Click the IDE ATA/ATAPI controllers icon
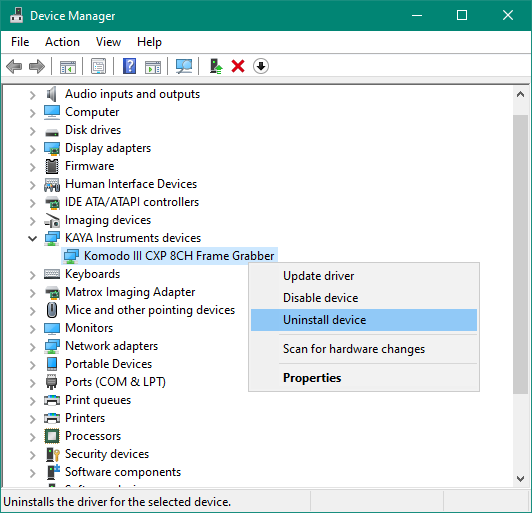532x513 pixels. click(x=52, y=203)
